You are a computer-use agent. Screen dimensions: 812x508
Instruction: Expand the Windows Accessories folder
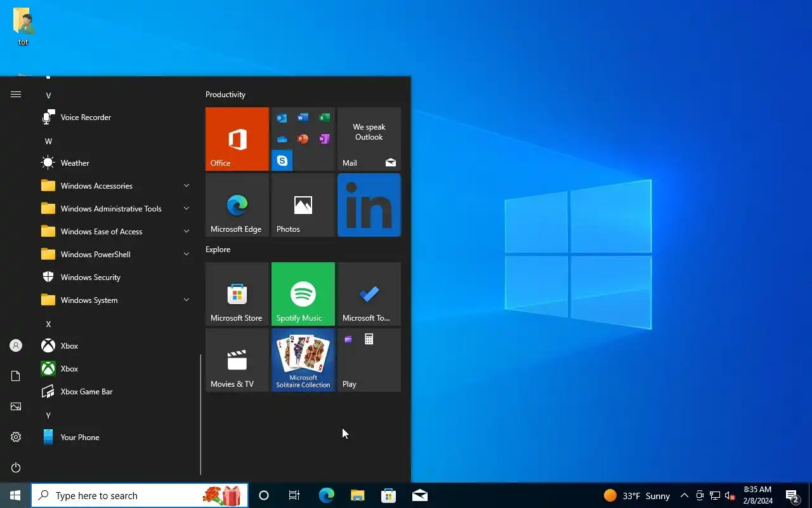[x=117, y=186]
